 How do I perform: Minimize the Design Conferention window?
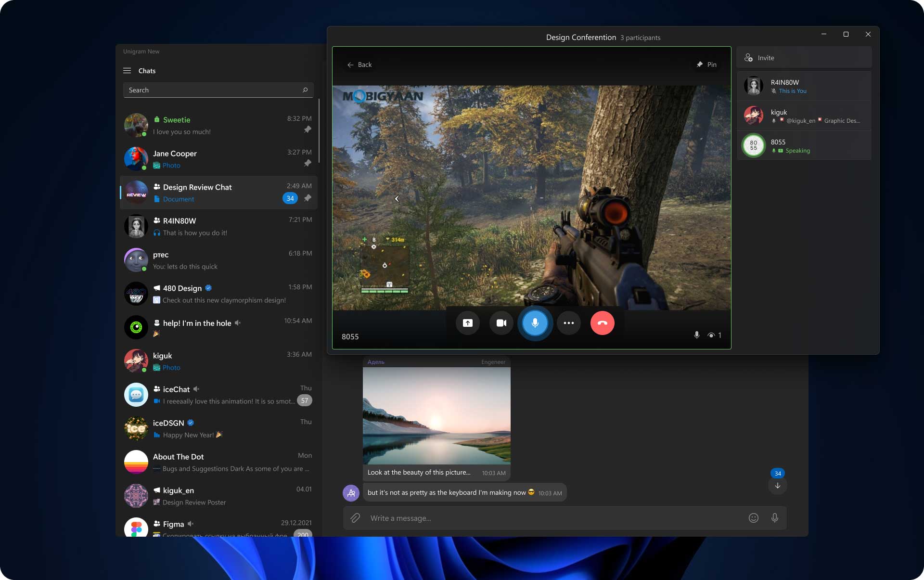824,34
